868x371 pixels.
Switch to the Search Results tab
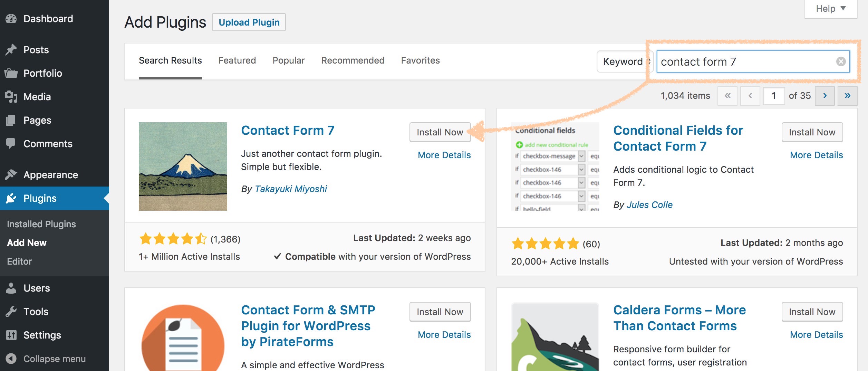[x=170, y=60]
